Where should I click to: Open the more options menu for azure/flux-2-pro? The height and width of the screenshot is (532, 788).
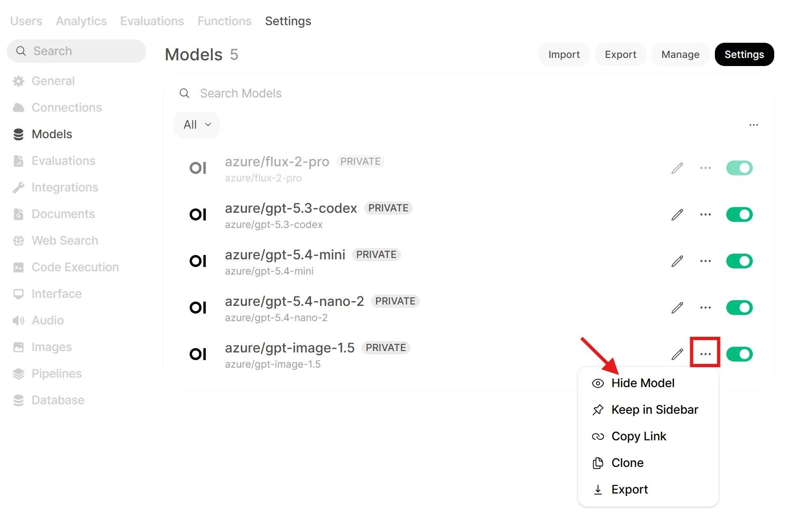[x=705, y=168]
